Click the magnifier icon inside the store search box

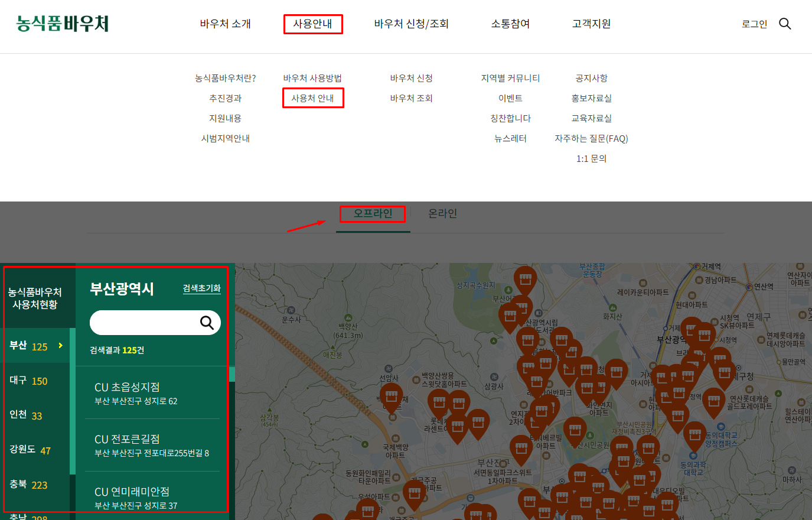(x=207, y=323)
